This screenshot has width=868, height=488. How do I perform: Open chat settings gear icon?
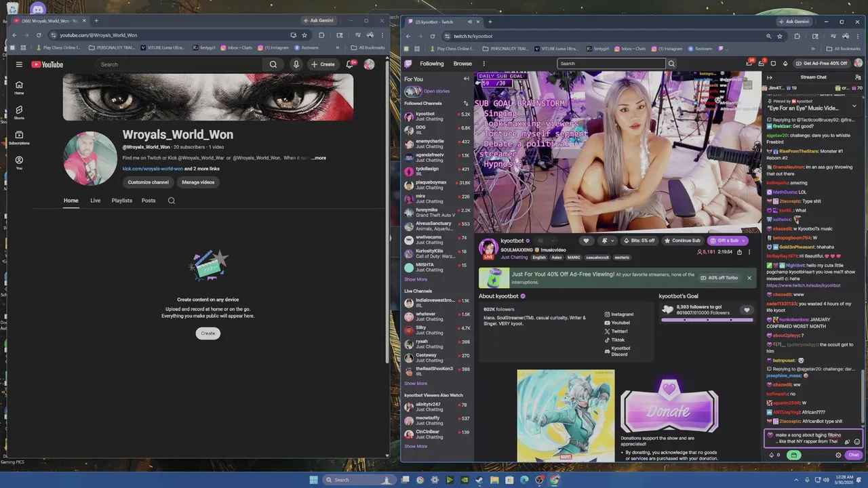click(x=838, y=455)
